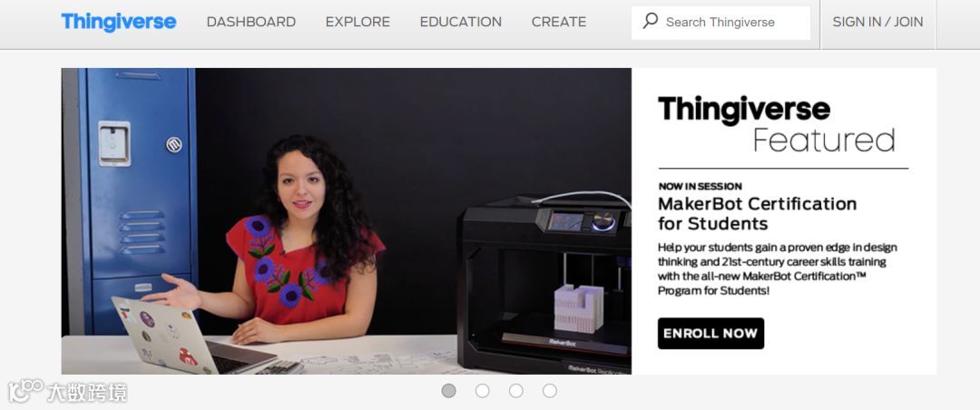The image size is (980, 410).
Task: Click the MakerBot M logo on locker
Action: (x=173, y=144)
